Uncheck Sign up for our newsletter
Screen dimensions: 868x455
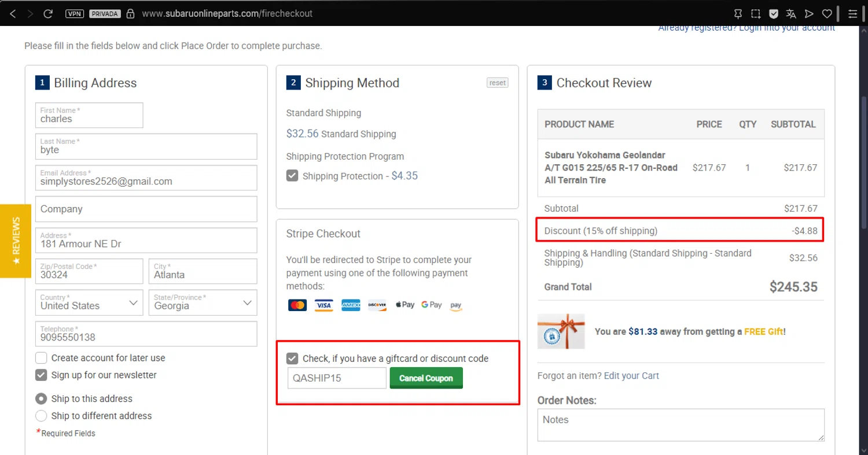(x=41, y=375)
